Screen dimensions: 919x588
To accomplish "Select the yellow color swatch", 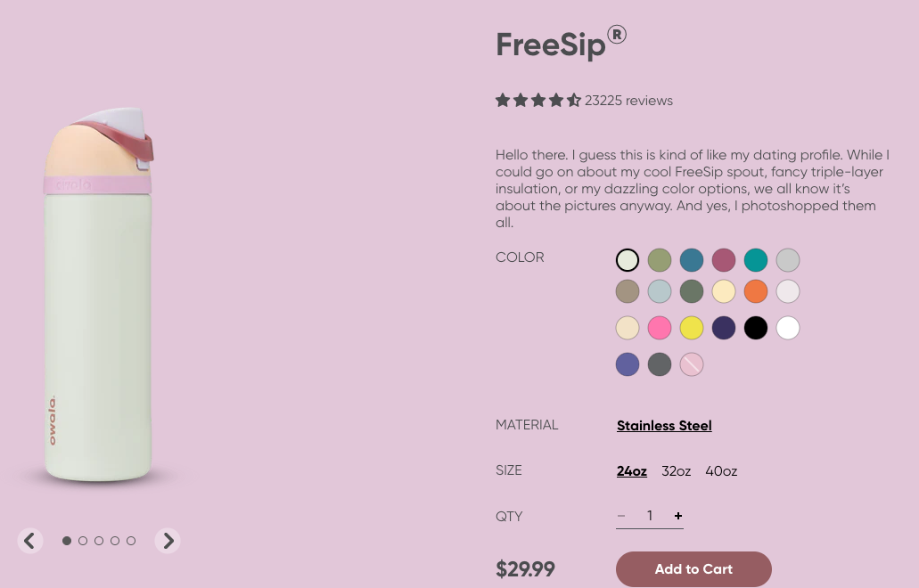I will point(692,328).
